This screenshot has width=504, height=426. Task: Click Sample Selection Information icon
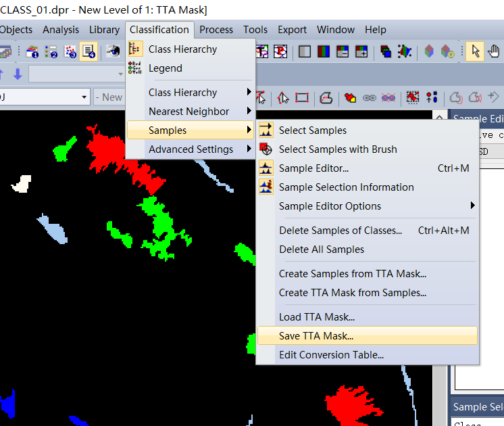[266, 187]
